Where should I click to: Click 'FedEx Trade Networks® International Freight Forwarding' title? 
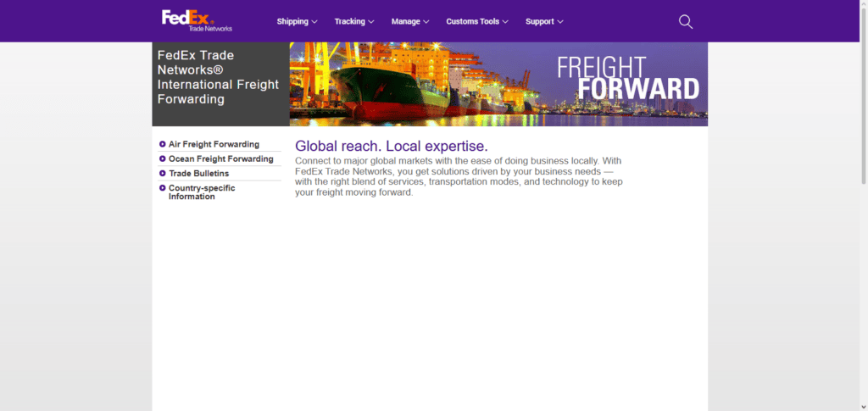[218, 77]
